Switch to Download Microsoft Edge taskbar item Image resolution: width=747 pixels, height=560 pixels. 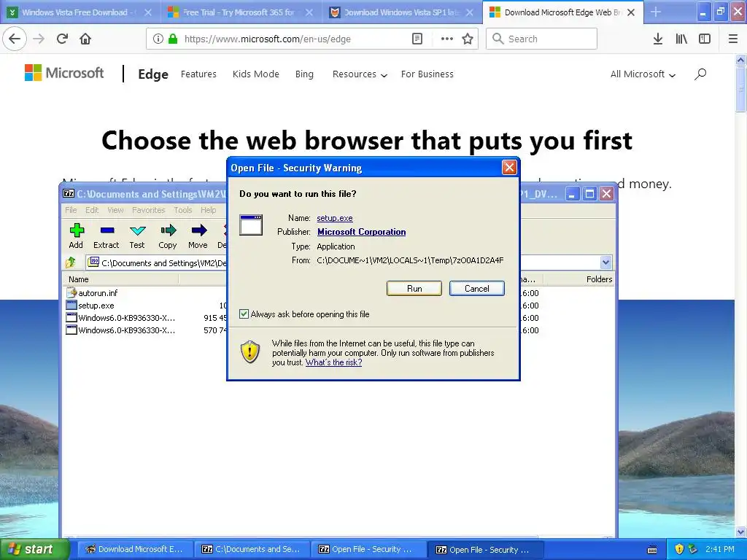click(134, 549)
